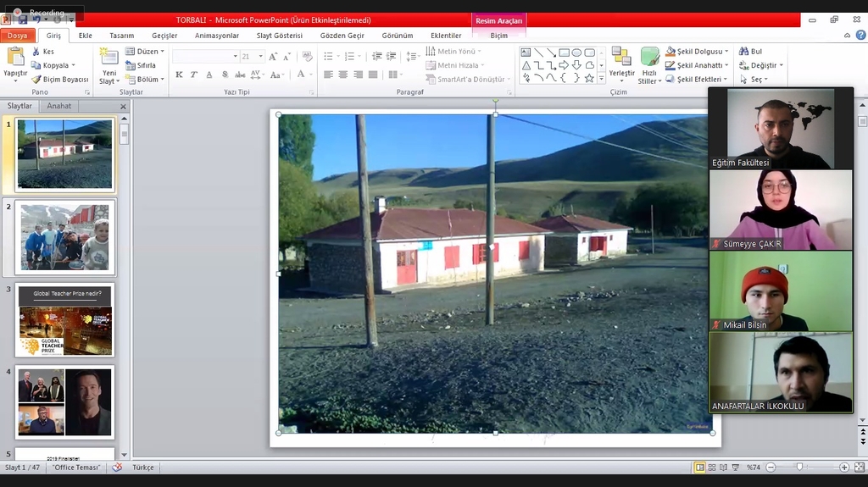This screenshot has height=487, width=868.
Task: Click the increase font size icon
Action: tap(273, 57)
